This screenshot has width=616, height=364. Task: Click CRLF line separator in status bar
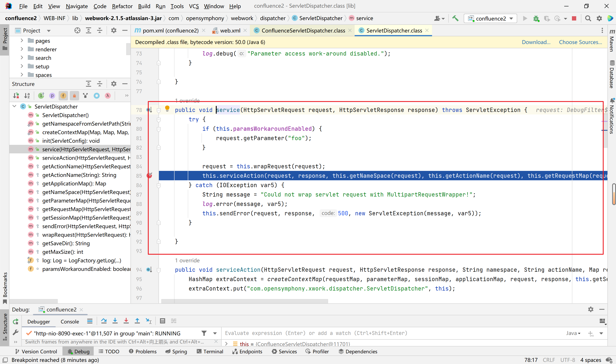[x=548, y=360]
